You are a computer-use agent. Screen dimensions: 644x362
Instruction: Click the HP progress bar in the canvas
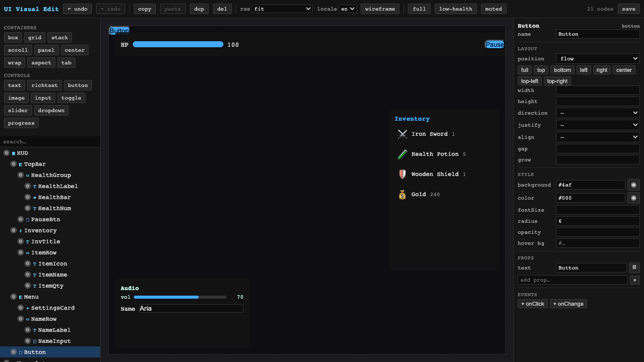click(178, 44)
